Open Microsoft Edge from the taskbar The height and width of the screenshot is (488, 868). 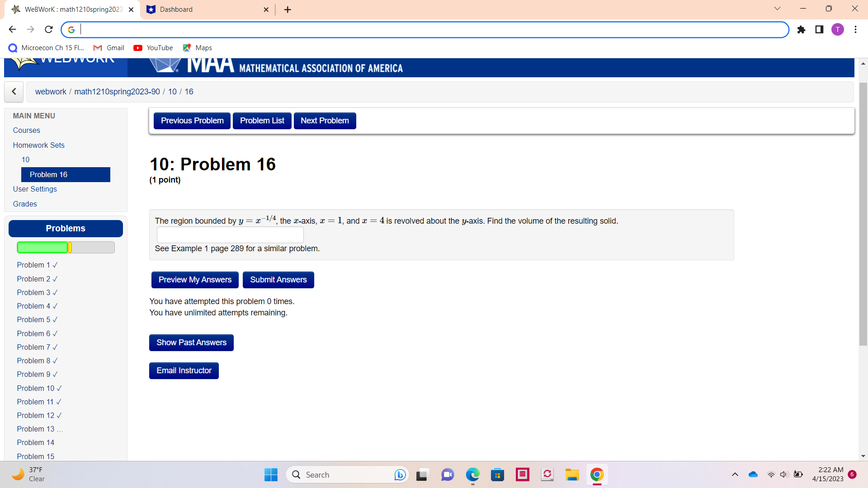coord(472,475)
